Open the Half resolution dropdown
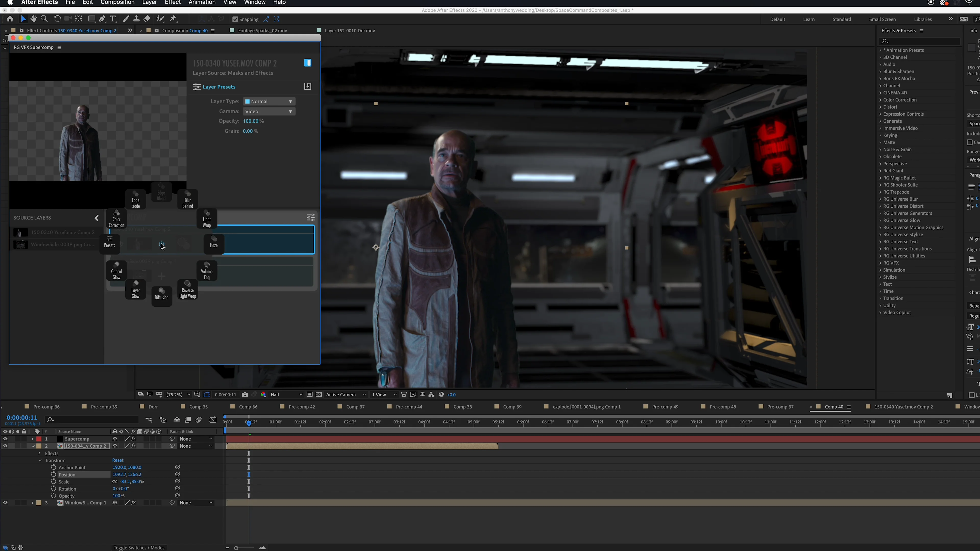 (x=286, y=395)
